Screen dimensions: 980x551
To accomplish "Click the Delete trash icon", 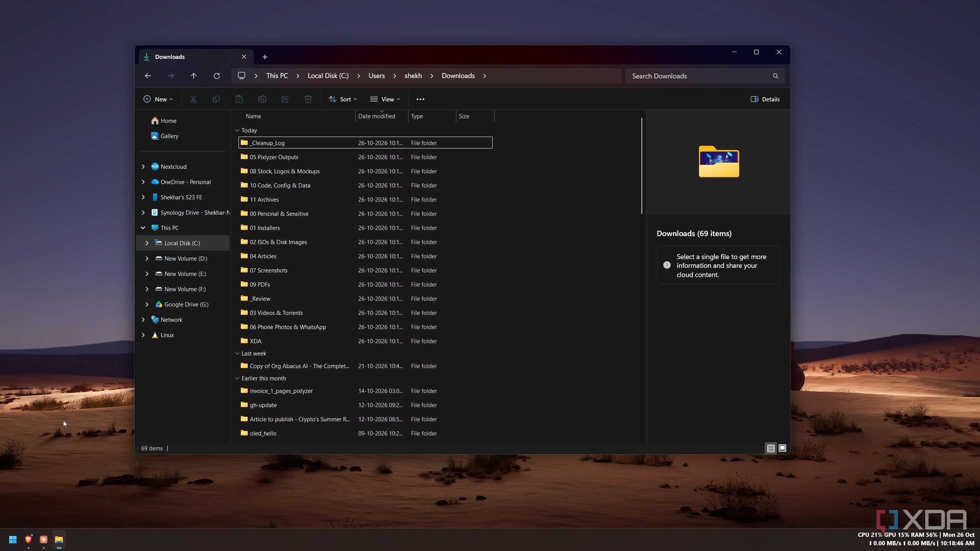I will point(308,99).
